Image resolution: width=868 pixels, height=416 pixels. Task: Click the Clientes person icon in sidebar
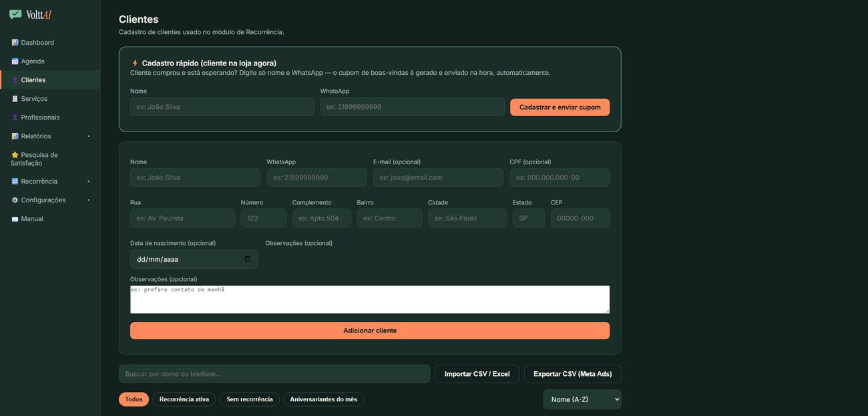(x=15, y=80)
